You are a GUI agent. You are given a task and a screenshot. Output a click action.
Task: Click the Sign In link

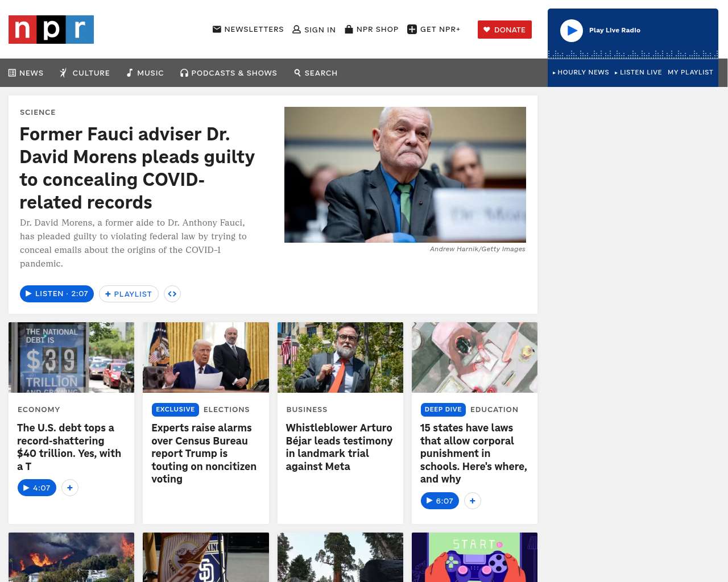point(314,30)
